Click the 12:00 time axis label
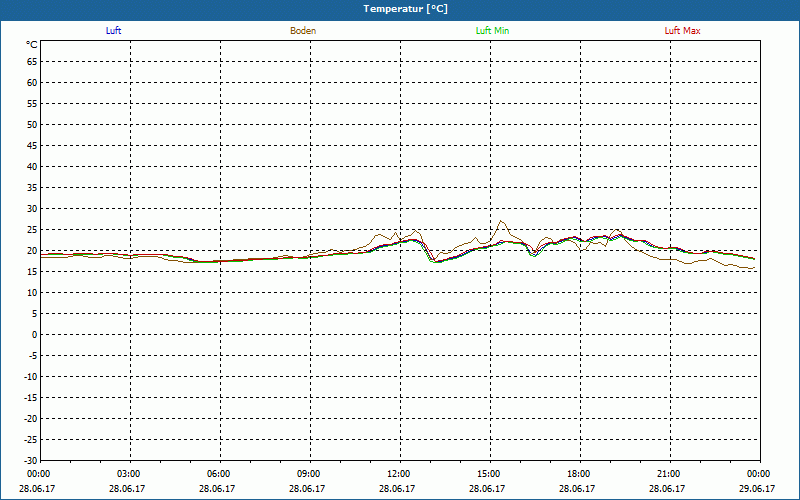800x500 pixels. click(x=398, y=474)
